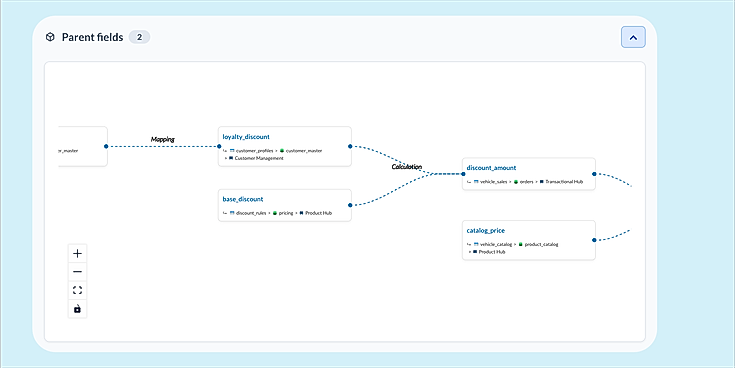Open the discount_amount field link
The height and width of the screenshot is (368, 735).
(x=491, y=168)
